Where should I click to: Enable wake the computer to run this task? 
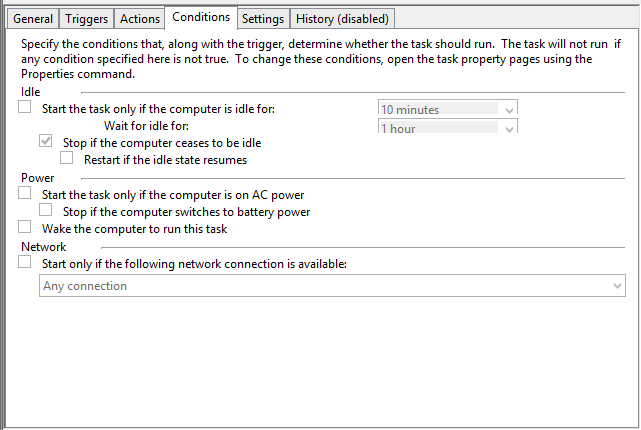[25, 228]
